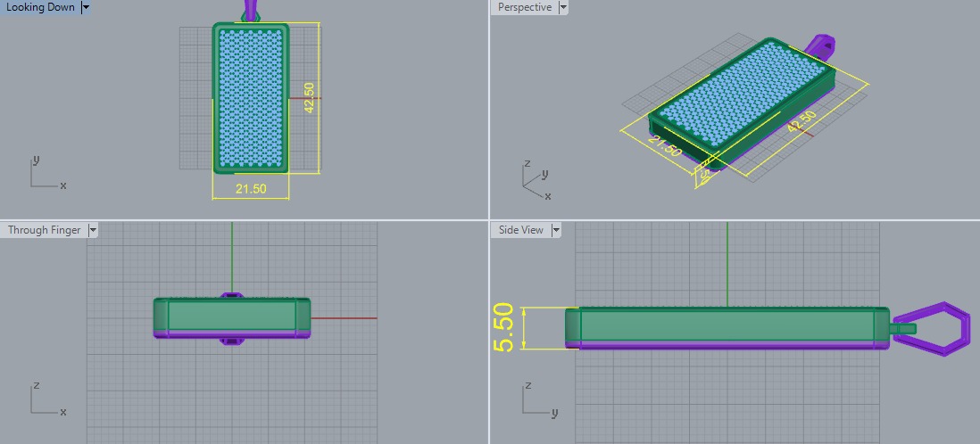Select the 21.50 dimension in Perspective view
This screenshot has width=980, height=444.
click(664, 147)
